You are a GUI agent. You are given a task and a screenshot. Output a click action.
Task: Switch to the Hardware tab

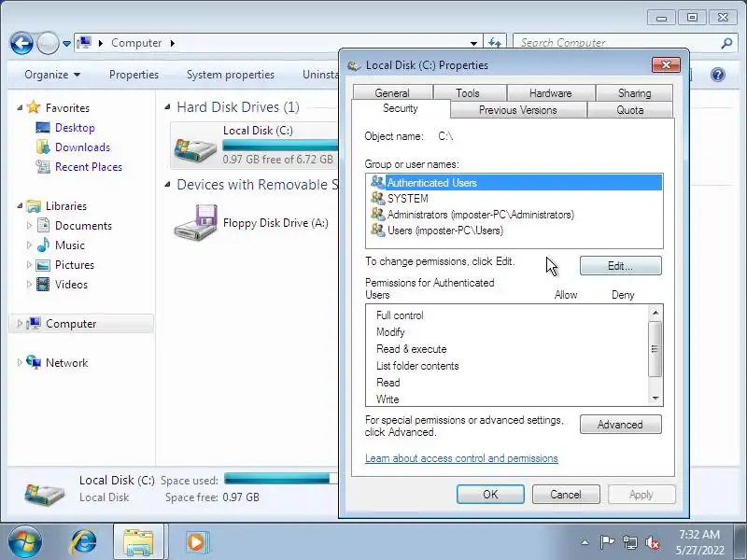pyautogui.click(x=551, y=92)
